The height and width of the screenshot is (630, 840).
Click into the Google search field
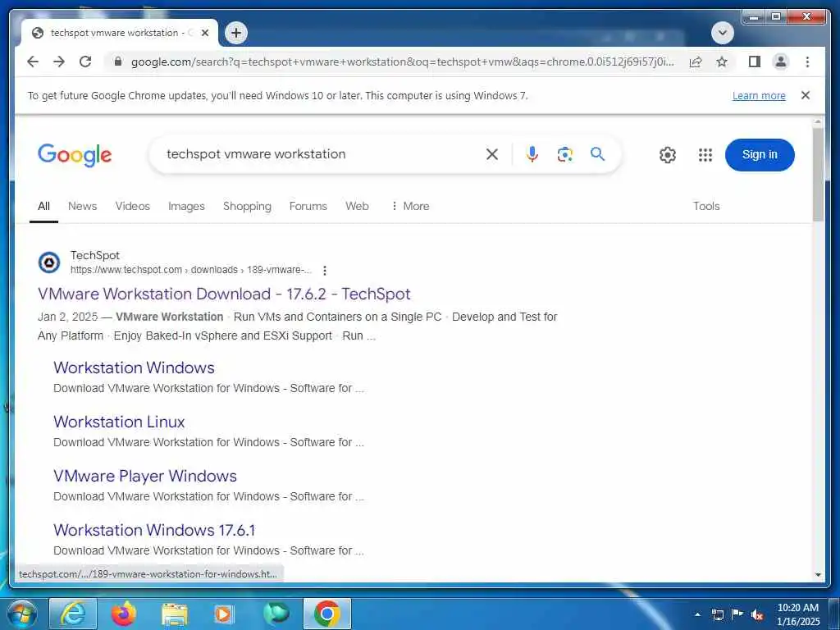[x=322, y=154]
